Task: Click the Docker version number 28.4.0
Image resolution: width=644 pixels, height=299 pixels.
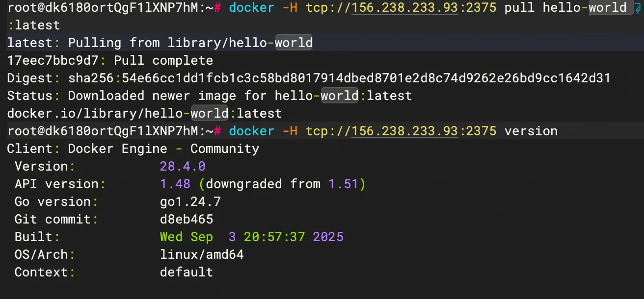Action: (x=183, y=167)
